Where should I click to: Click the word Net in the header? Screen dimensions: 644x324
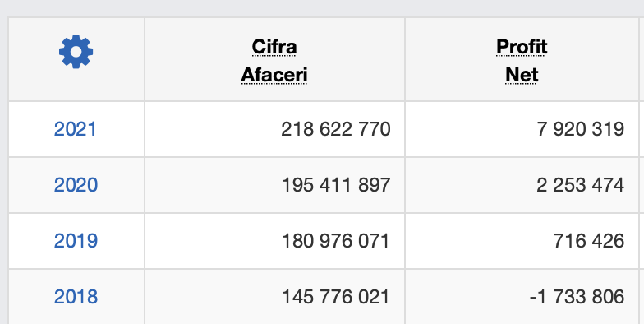click(x=522, y=76)
